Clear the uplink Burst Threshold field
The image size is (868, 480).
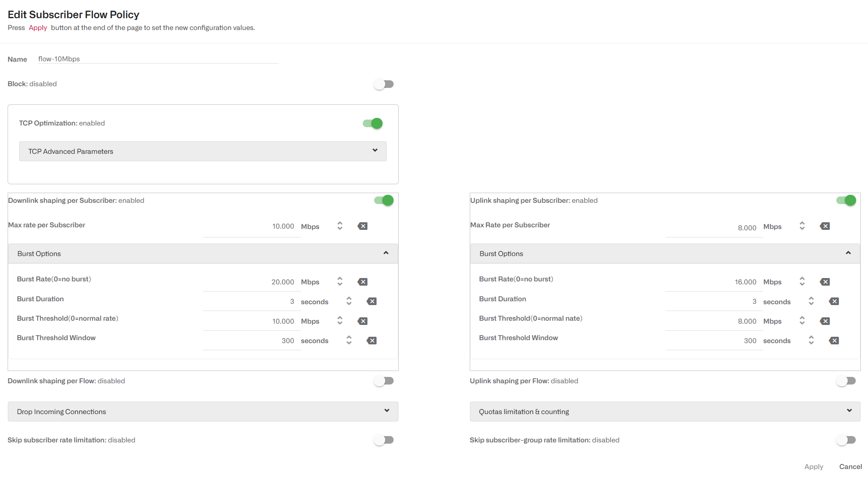[x=825, y=321]
